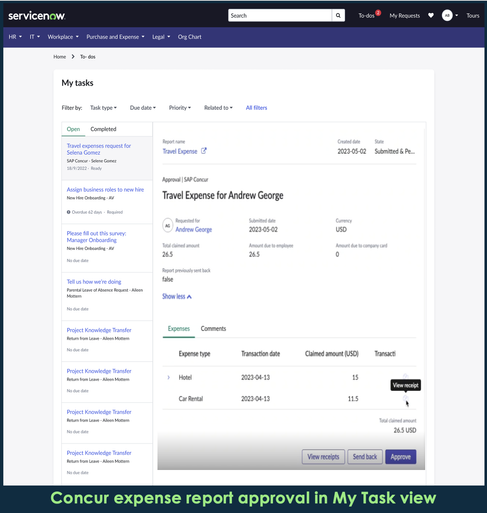Expand the user profile dropdown arrow
The height and width of the screenshot is (513, 487).
click(457, 15)
